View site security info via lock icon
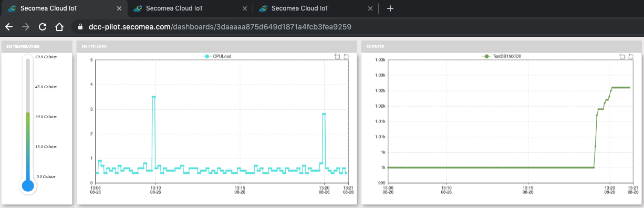The image size is (644, 208). coord(80,26)
